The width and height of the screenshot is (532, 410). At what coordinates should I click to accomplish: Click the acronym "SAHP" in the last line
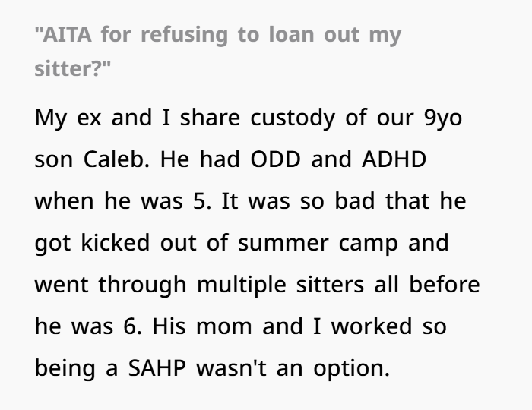tap(157, 368)
